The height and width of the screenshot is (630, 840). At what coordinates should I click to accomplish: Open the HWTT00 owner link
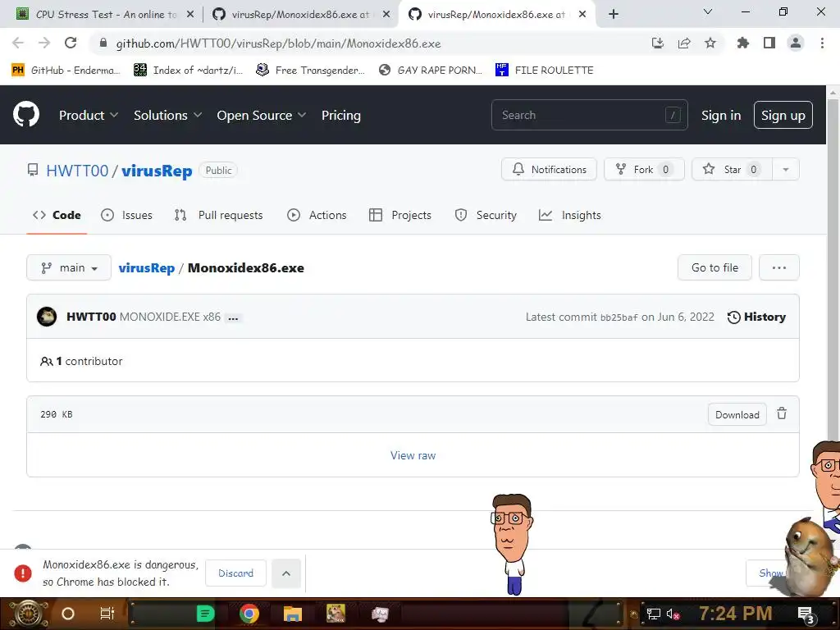tap(77, 171)
